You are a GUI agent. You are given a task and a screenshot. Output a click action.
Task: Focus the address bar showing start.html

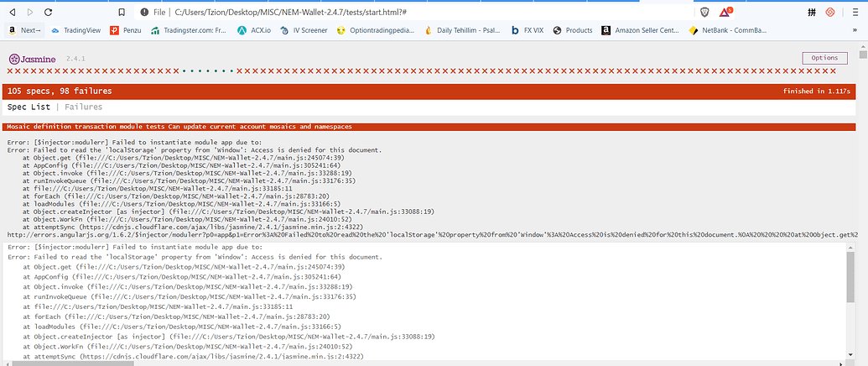(x=414, y=12)
